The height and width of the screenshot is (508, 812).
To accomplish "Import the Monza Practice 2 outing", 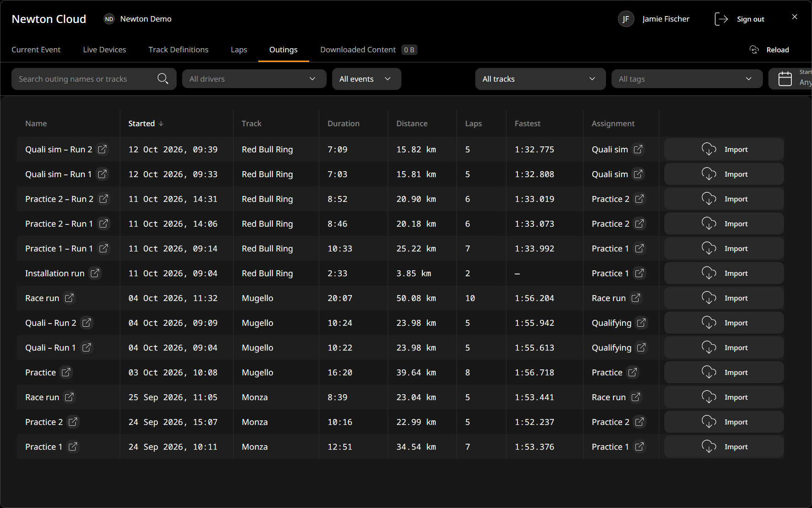I will pyautogui.click(x=724, y=422).
